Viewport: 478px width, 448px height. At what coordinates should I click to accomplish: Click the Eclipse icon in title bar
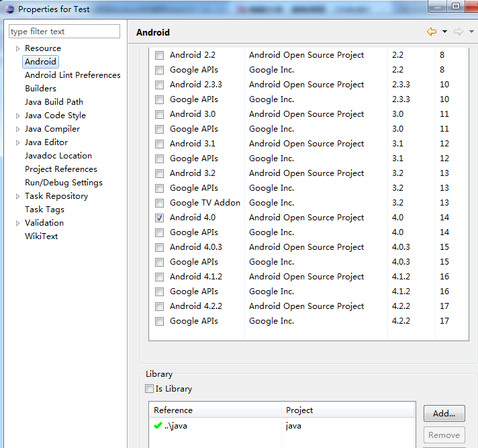pyautogui.click(x=10, y=9)
